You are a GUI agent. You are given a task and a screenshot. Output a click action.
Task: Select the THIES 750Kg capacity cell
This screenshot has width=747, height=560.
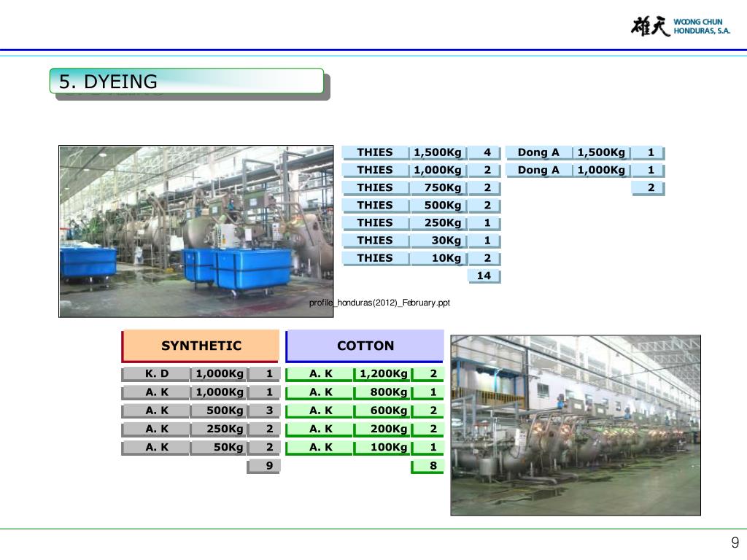tap(438, 187)
